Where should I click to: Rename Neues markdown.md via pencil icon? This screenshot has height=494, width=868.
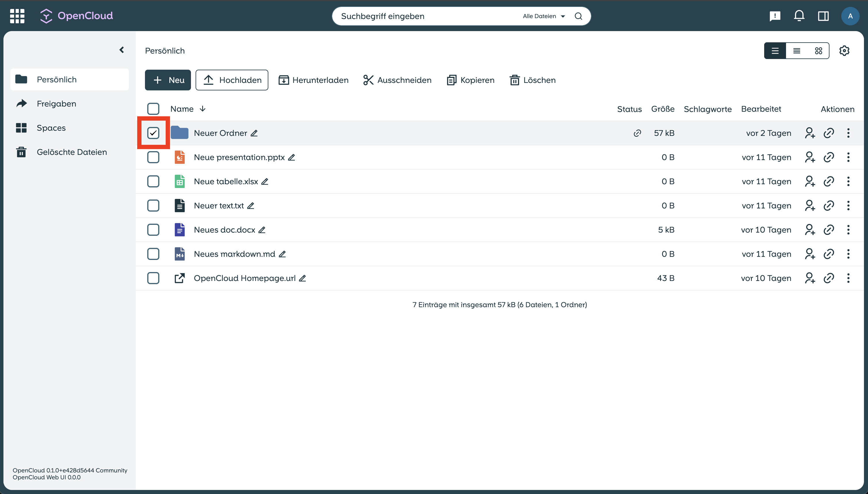point(282,254)
